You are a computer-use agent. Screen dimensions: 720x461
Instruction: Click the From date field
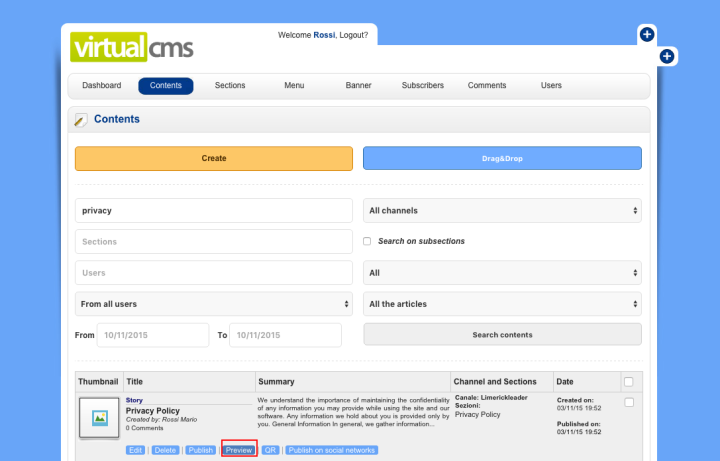point(154,335)
